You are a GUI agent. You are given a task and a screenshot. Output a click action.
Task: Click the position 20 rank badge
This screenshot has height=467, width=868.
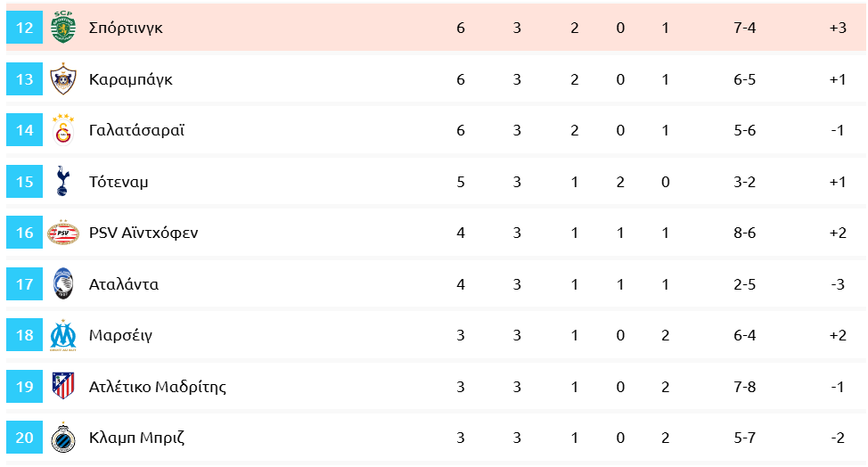pyautogui.click(x=24, y=438)
